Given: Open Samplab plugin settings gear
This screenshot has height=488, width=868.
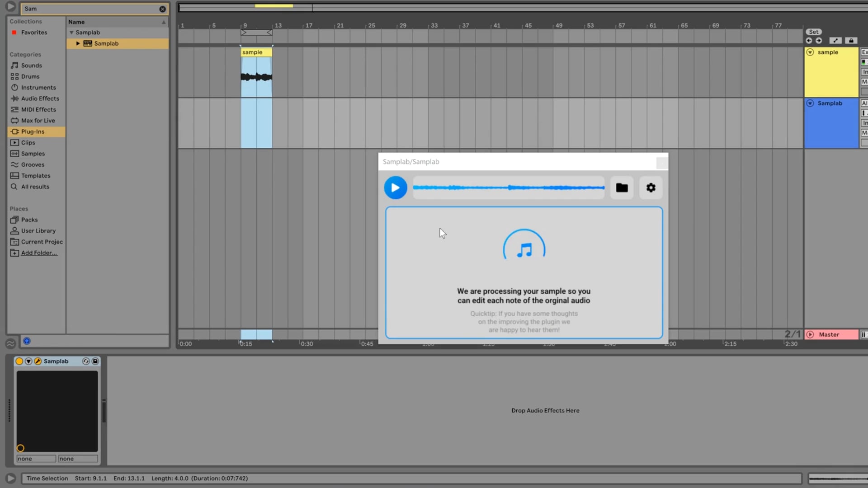Looking at the screenshot, I should 651,188.
